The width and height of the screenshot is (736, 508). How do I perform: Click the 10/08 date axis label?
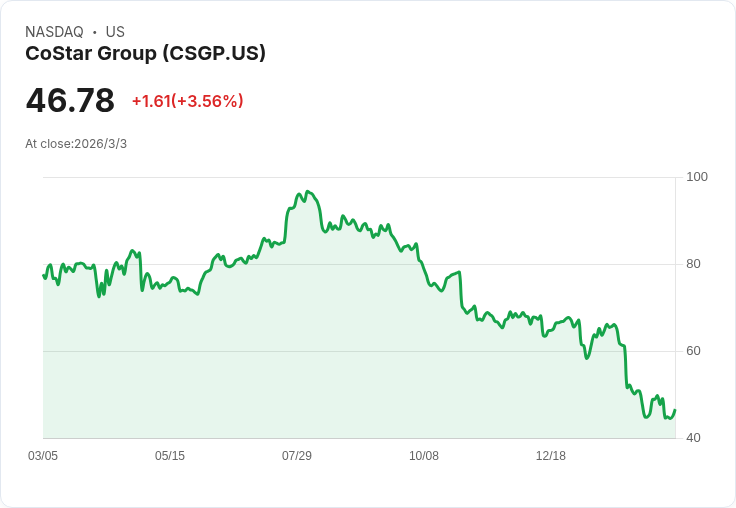tap(424, 456)
